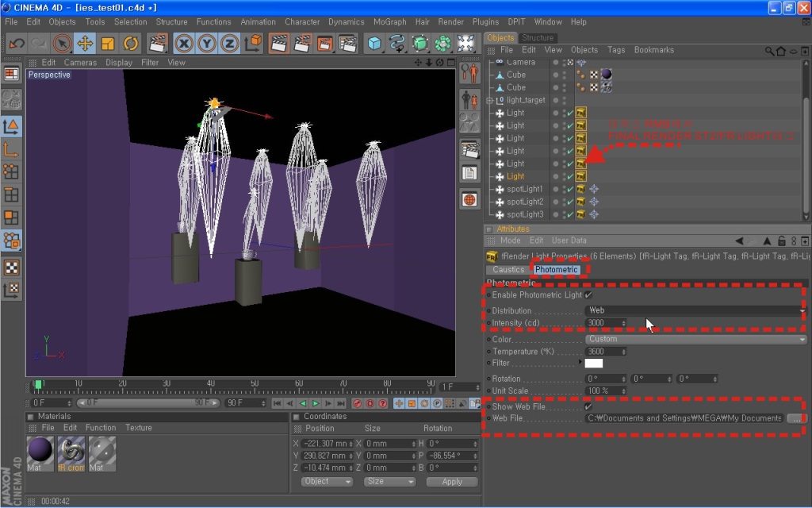Open the Size mode dropdown
The image size is (812, 508).
tap(389, 482)
